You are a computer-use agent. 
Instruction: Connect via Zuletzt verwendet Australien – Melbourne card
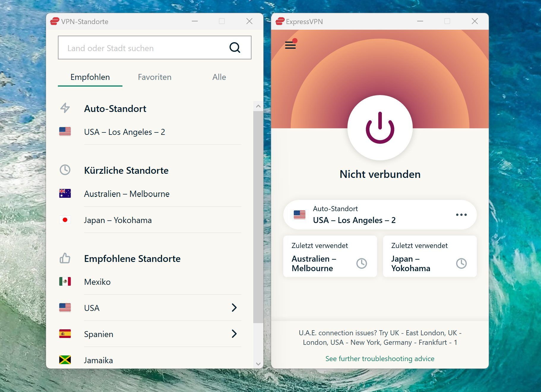[330, 256]
